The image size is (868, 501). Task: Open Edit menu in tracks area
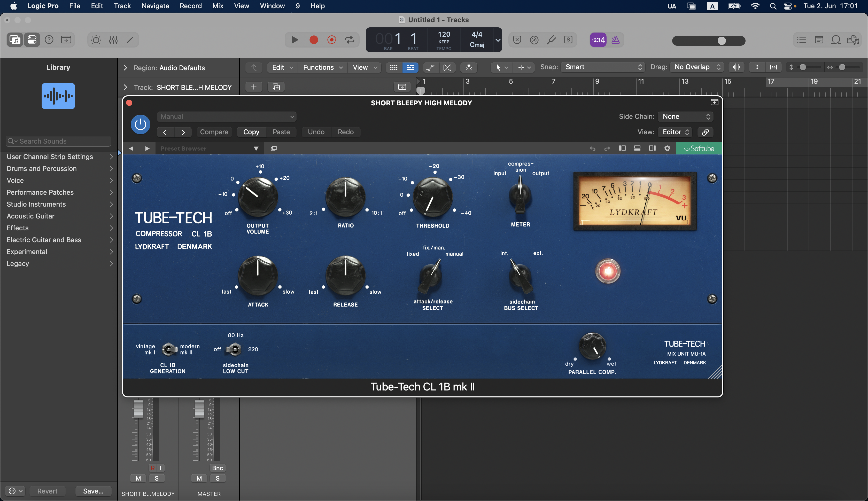point(282,67)
